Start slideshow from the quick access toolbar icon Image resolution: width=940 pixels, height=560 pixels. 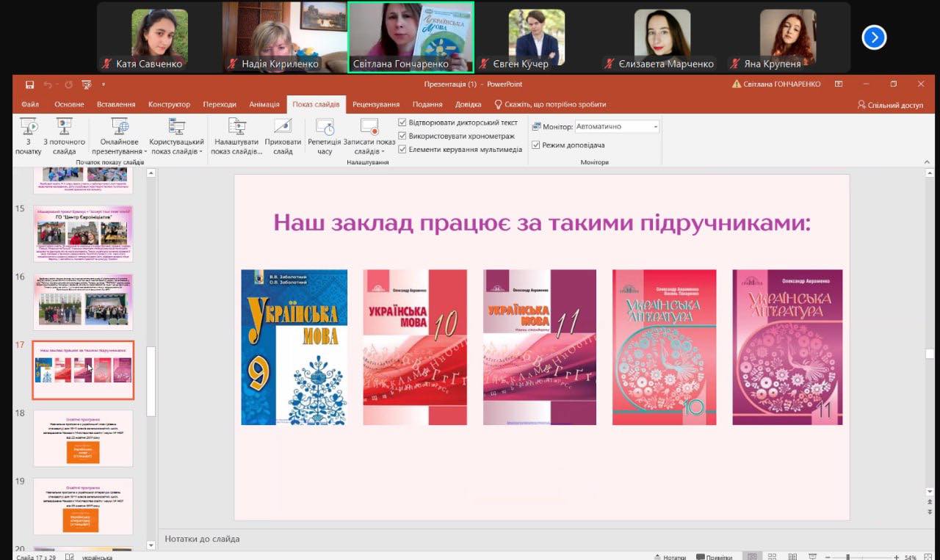87,84
